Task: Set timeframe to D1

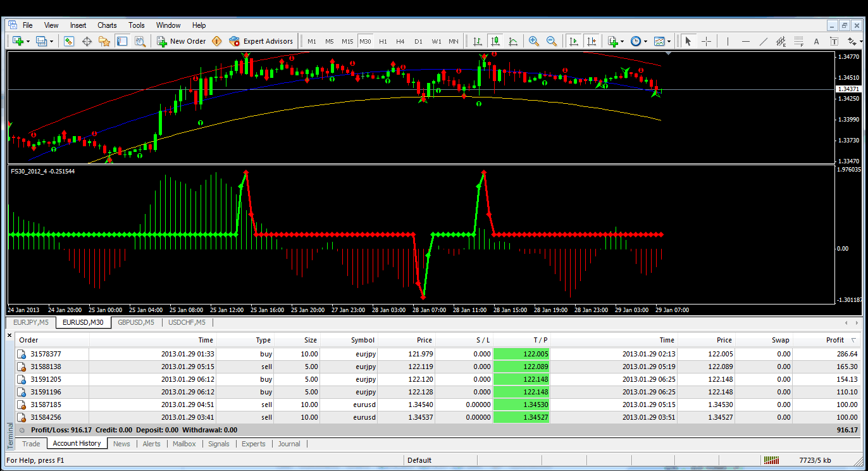Action: coord(418,41)
